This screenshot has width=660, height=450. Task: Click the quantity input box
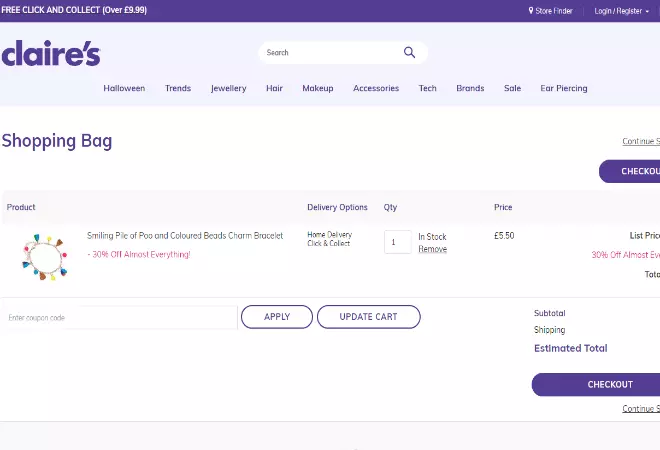pos(398,242)
